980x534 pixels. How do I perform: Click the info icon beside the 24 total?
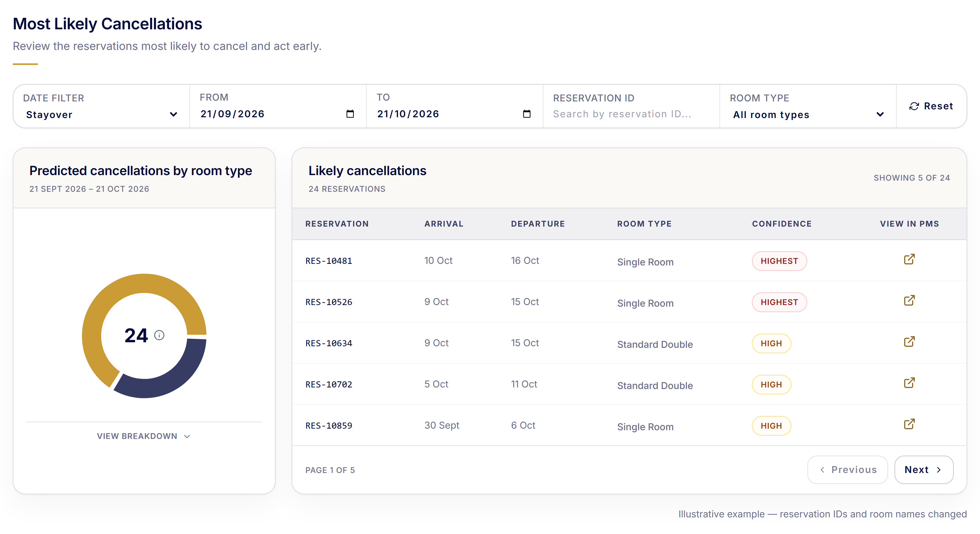(x=159, y=335)
